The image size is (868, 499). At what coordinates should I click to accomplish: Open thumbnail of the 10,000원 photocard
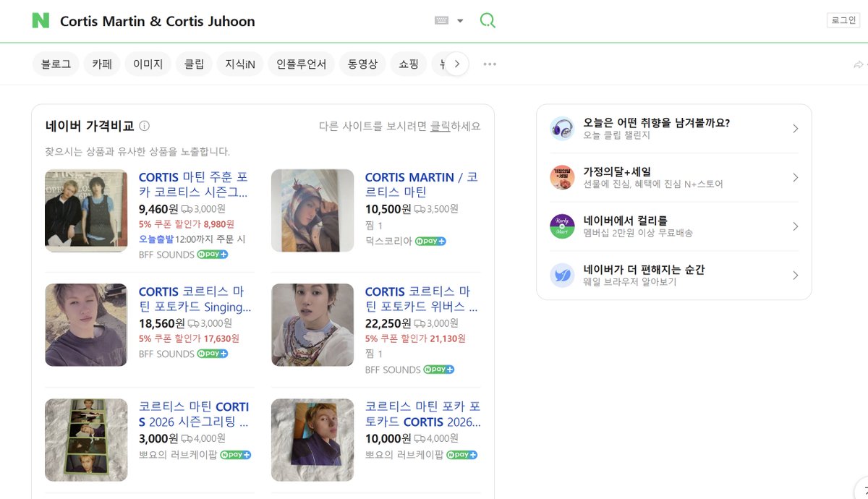tap(312, 440)
